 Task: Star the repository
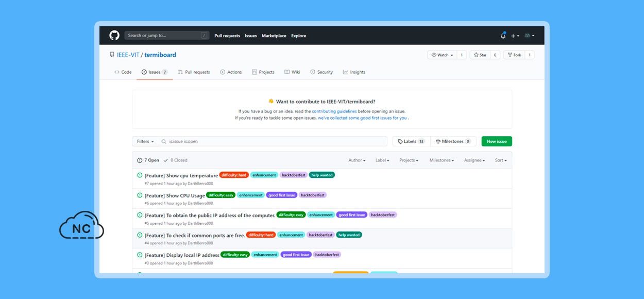click(480, 55)
